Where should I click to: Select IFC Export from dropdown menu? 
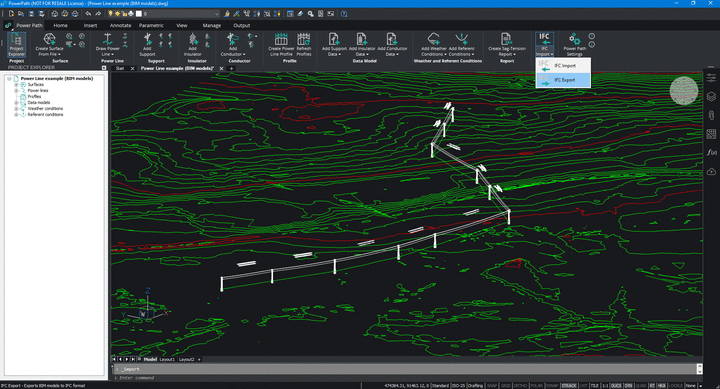click(563, 80)
